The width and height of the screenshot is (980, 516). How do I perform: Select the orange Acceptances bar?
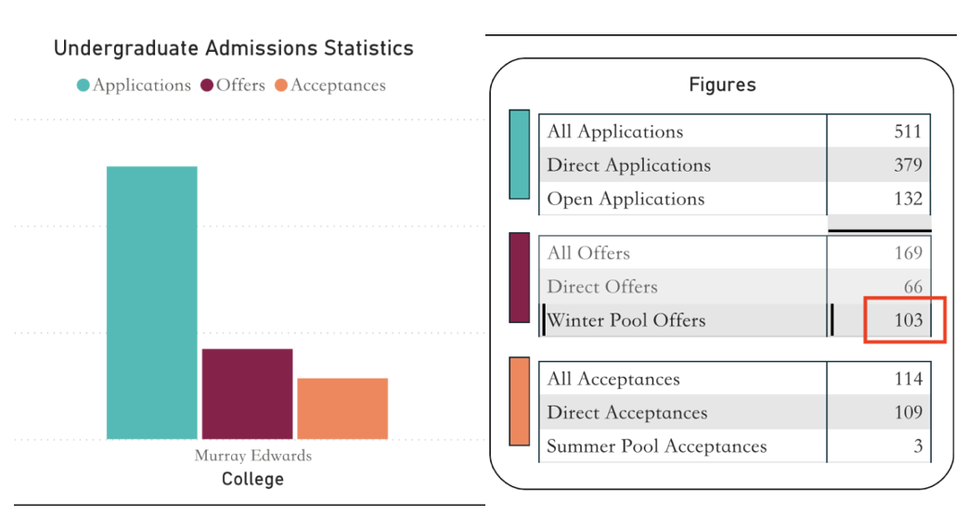[342, 408]
